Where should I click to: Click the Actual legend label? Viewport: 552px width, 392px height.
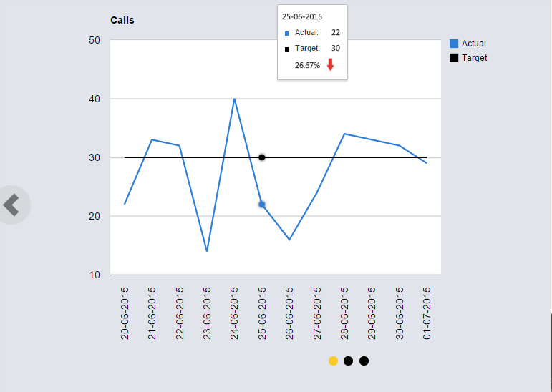tap(474, 44)
